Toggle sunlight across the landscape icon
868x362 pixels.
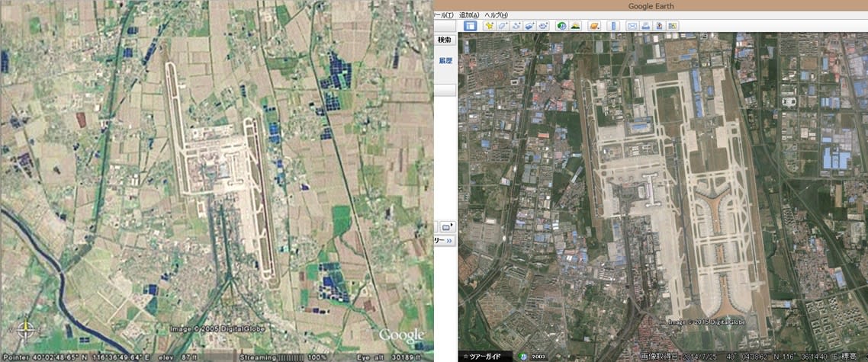tap(576, 25)
